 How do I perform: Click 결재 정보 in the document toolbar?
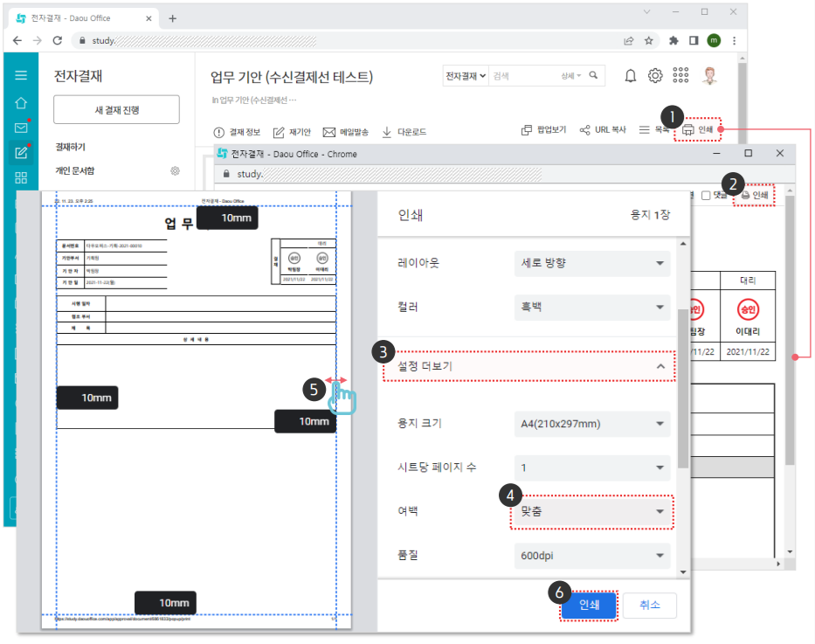pyautogui.click(x=237, y=132)
